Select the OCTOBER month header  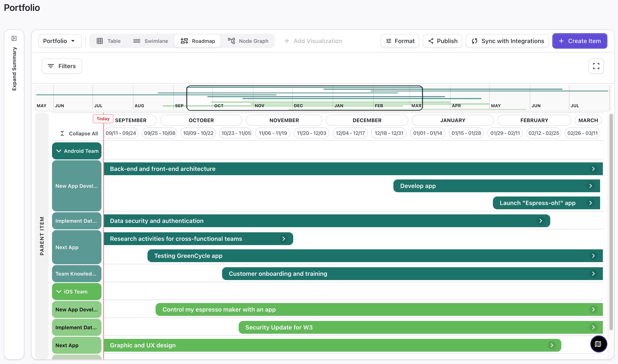coord(201,120)
